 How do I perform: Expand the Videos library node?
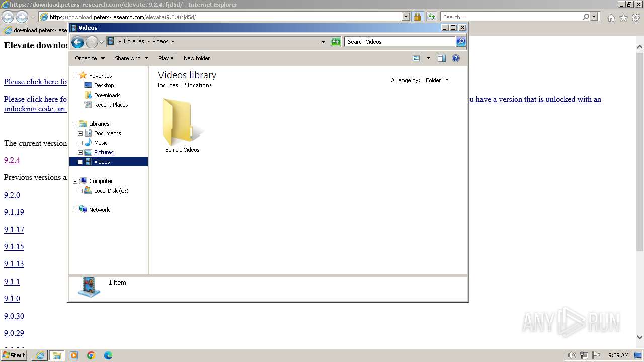[x=80, y=162]
